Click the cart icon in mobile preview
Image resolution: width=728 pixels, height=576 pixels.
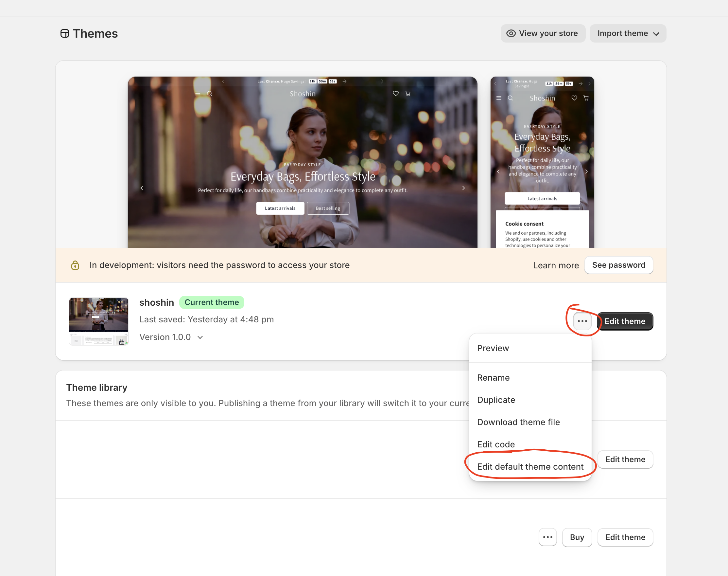(x=586, y=98)
